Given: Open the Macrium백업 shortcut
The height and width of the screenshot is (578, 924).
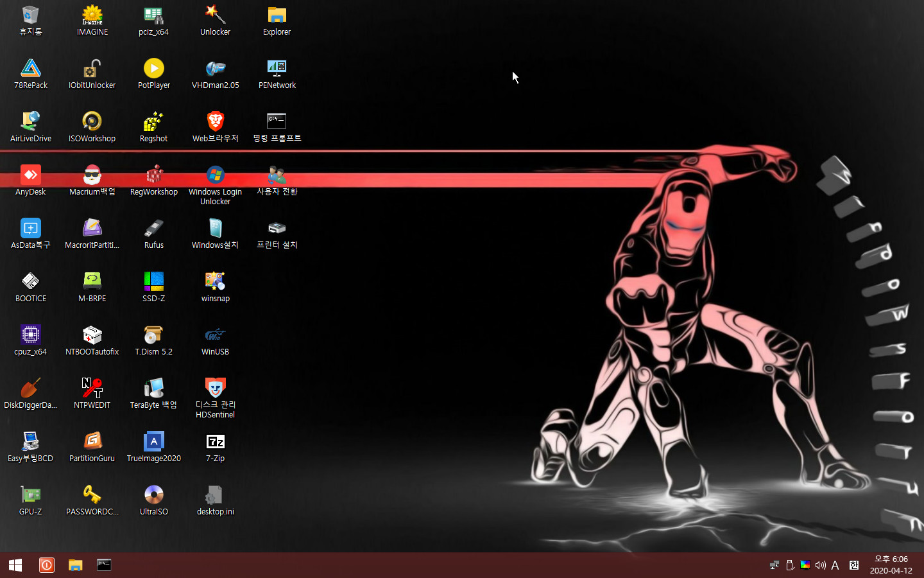Looking at the screenshot, I should point(92,180).
